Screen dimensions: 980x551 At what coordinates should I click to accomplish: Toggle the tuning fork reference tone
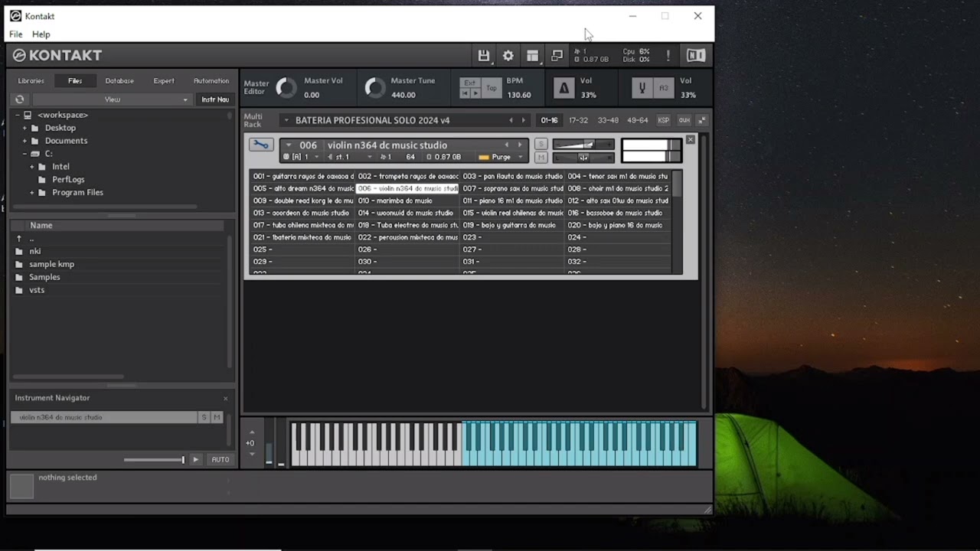click(x=643, y=88)
